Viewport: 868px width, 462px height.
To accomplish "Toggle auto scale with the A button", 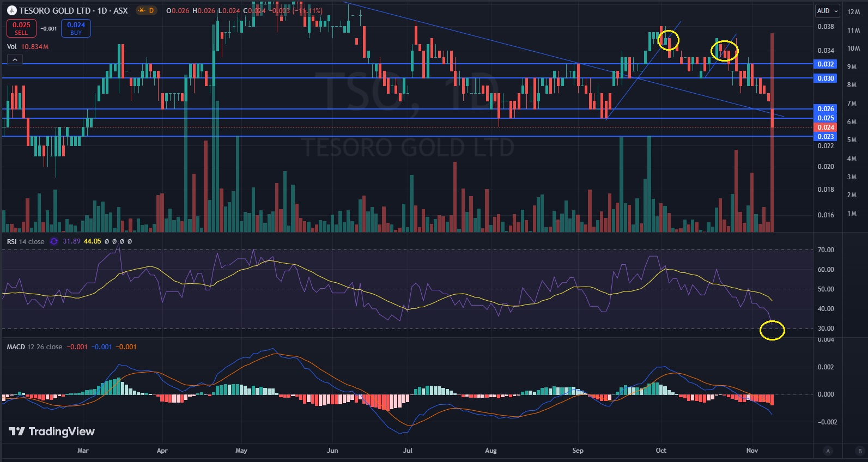I will (x=828, y=451).
